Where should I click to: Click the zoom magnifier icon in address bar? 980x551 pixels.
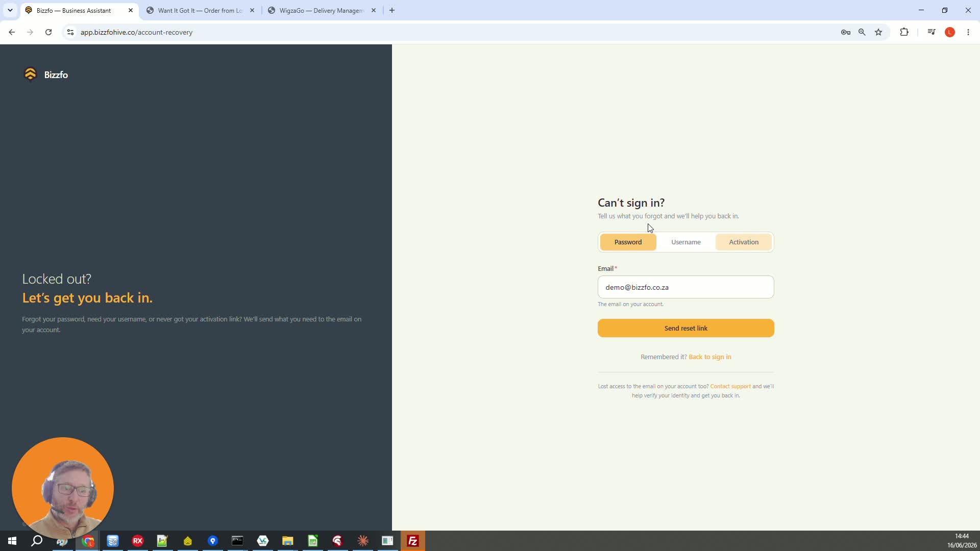tap(862, 32)
